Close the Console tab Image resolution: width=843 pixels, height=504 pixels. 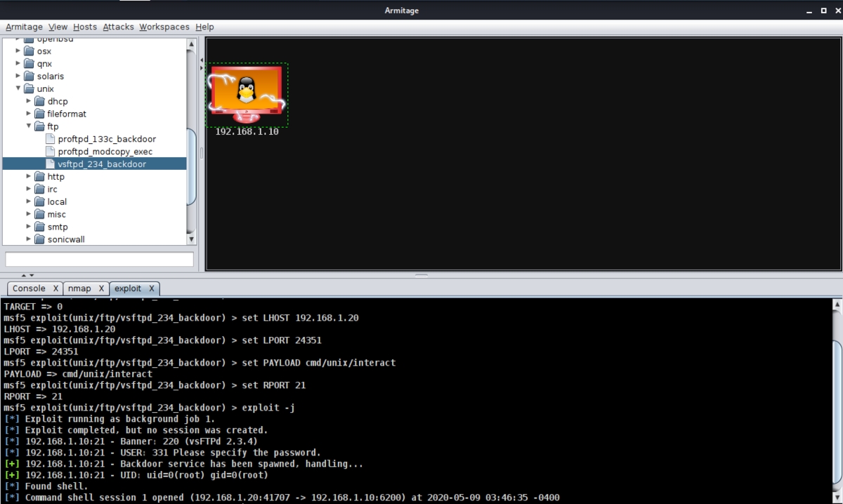click(55, 289)
